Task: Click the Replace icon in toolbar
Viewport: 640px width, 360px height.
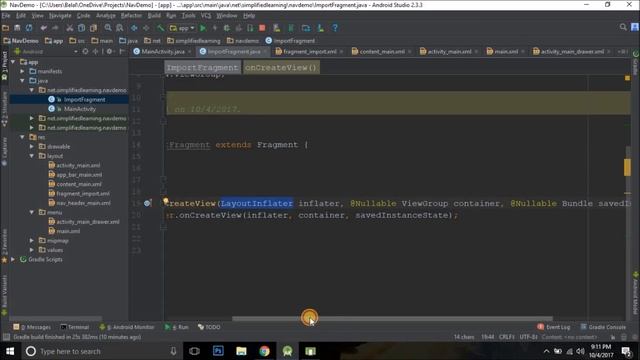Action: [x=120, y=28]
